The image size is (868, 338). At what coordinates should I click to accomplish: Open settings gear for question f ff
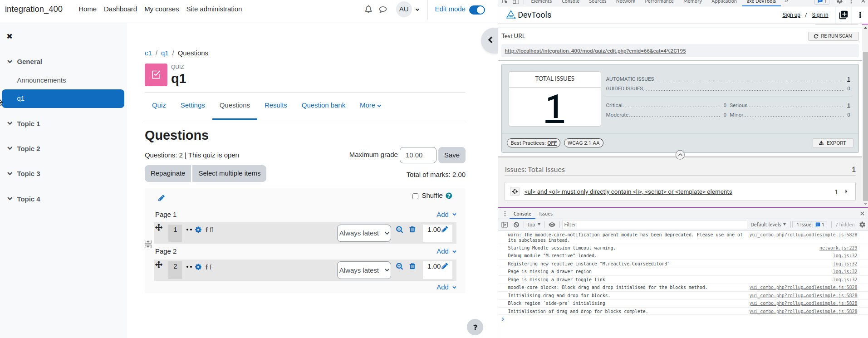coord(198,230)
